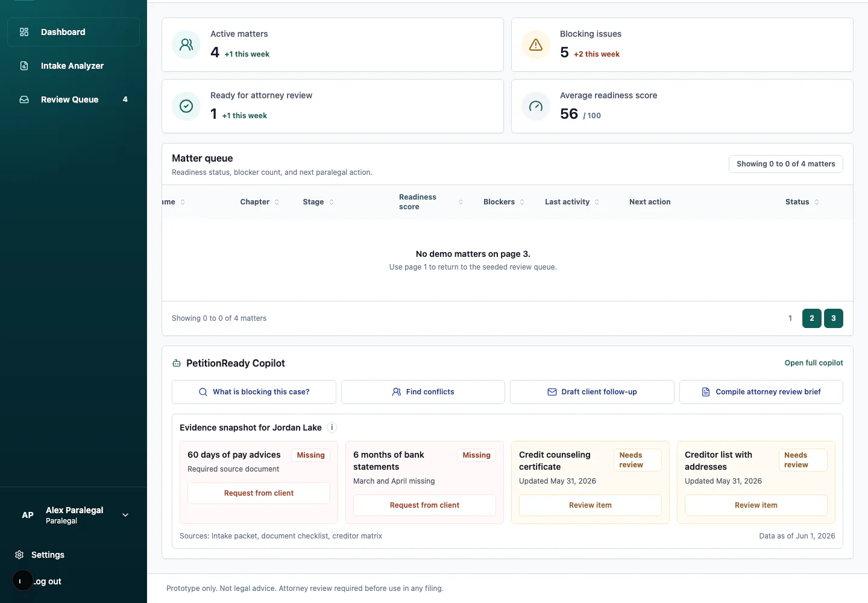Click the Average readiness score gauge icon
The width and height of the screenshot is (868, 603).
pos(536,106)
